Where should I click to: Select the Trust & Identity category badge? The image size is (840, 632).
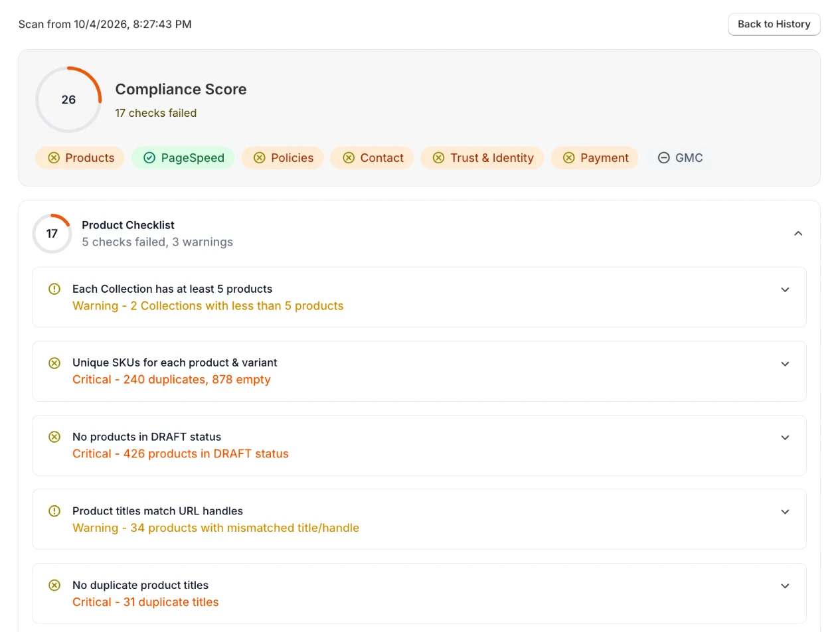coord(482,158)
